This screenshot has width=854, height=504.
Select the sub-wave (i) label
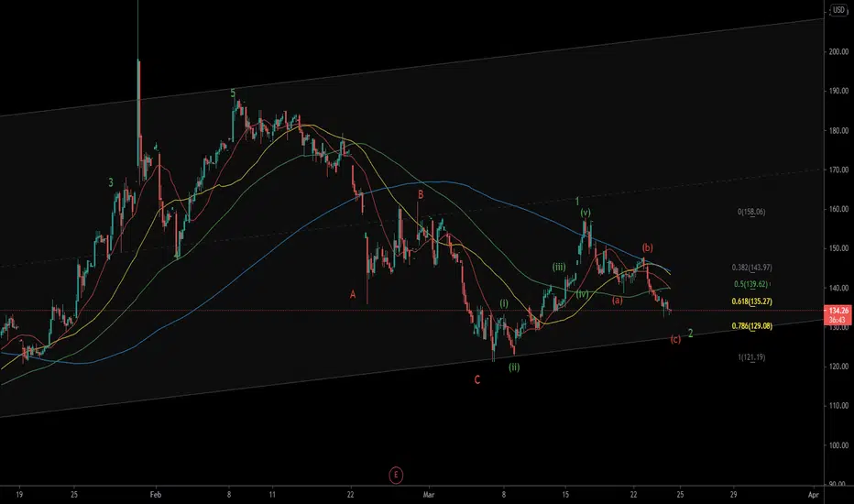coord(504,303)
